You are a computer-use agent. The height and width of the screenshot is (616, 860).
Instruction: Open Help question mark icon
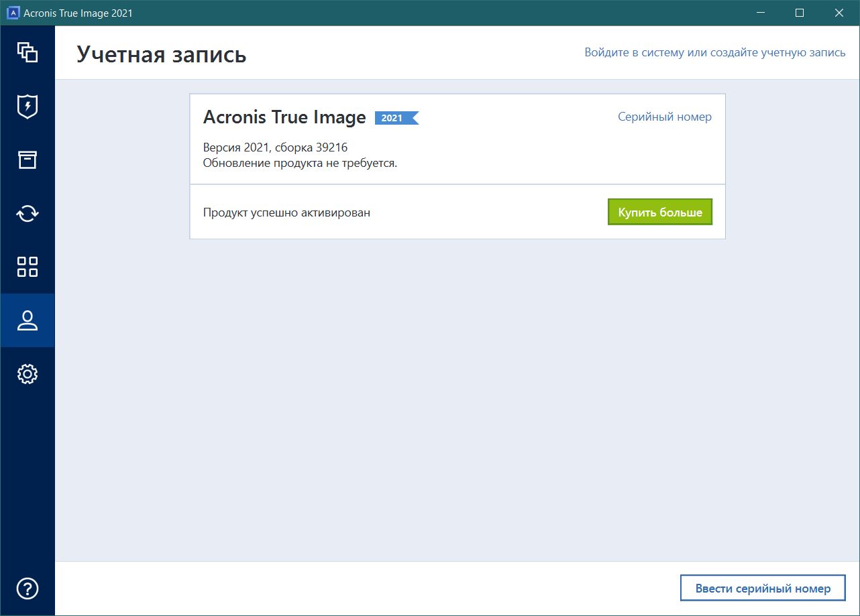click(27, 589)
